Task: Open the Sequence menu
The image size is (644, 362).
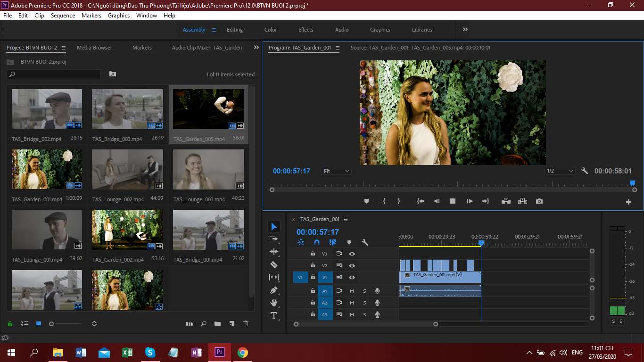Action: (x=63, y=16)
